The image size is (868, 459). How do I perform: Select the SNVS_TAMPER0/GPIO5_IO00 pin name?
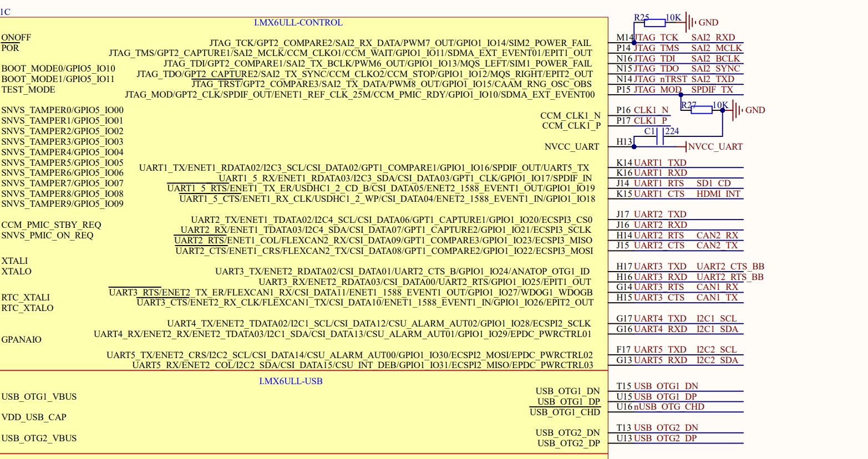pos(62,110)
